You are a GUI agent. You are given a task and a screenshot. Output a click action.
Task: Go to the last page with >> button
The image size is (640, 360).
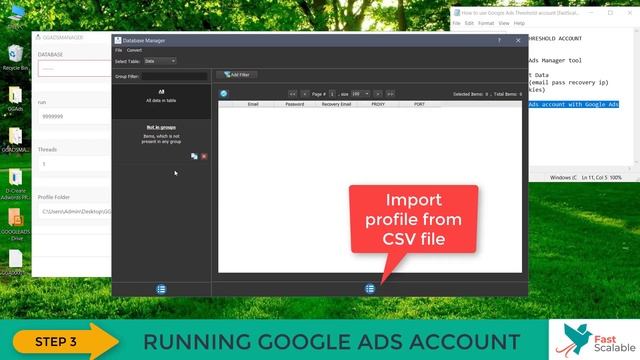tap(390, 94)
